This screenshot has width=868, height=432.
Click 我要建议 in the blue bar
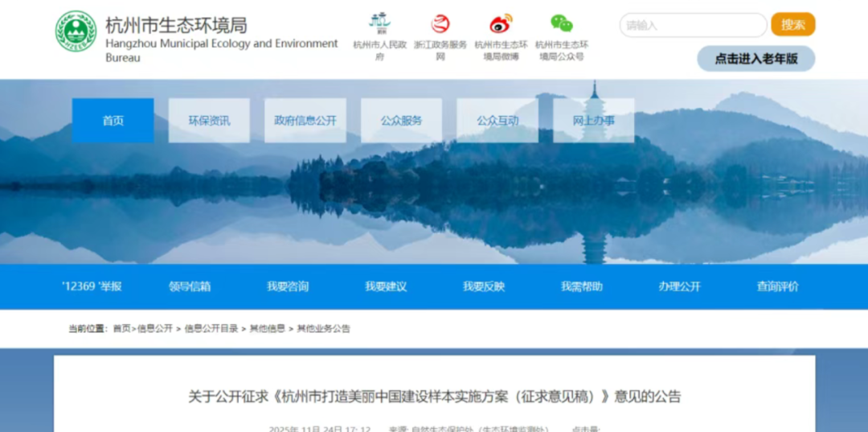[386, 286]
